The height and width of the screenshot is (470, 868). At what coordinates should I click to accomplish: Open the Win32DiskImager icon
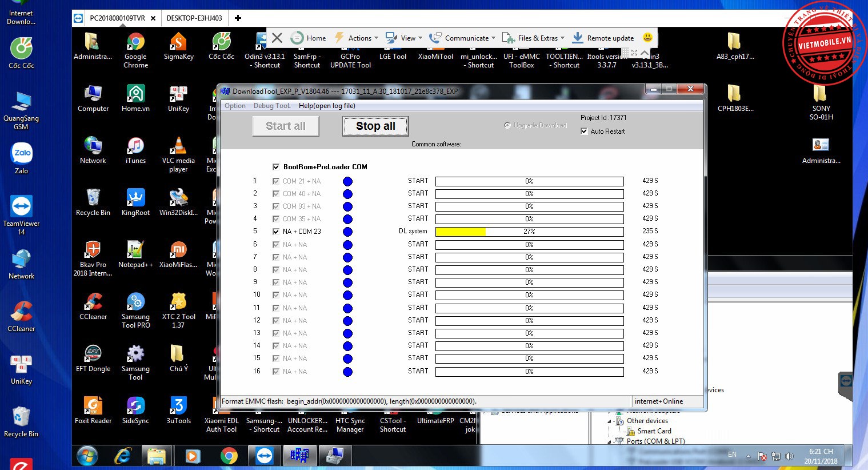click(178, 202)
